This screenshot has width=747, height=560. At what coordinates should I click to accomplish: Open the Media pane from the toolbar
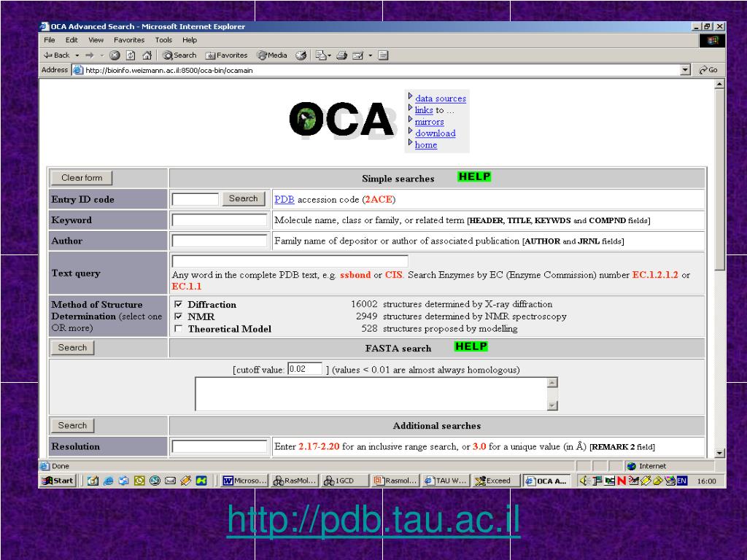pyautogui.click(x=272, y=55)
